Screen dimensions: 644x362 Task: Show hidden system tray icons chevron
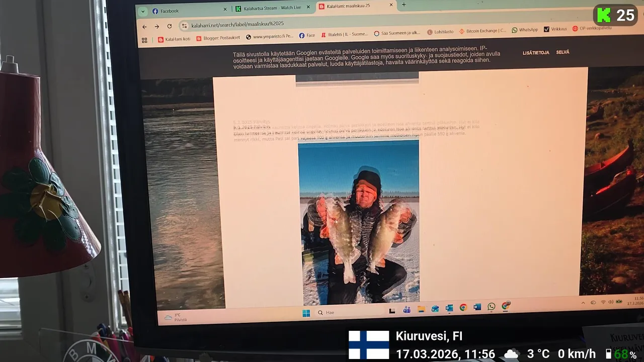(x=583, y=303)
